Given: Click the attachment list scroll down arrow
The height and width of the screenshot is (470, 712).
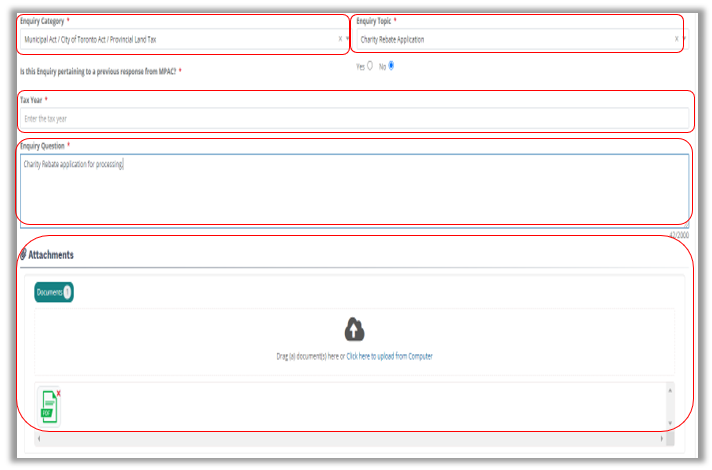Looking at the screenshot, I should 669,423.
